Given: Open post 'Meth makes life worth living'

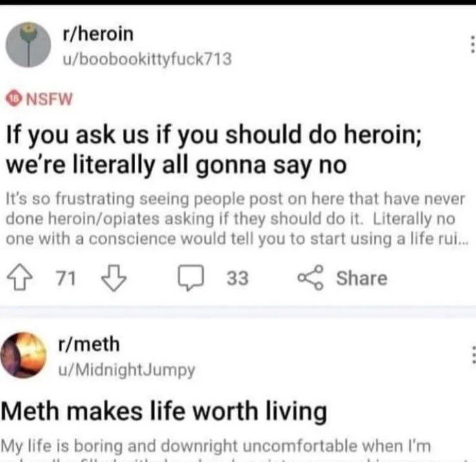Looking at the screenshot, I should click(x=165, y=410).
